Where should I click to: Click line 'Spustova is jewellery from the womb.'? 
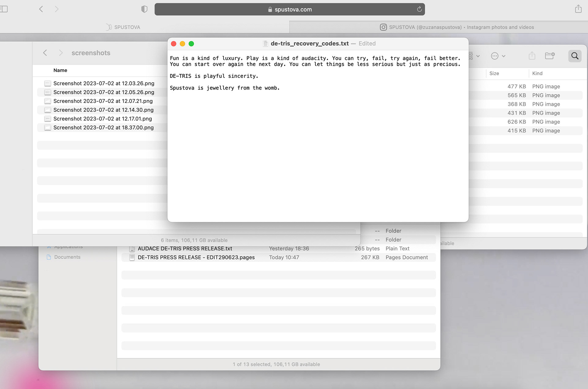(x=224, y=88)
